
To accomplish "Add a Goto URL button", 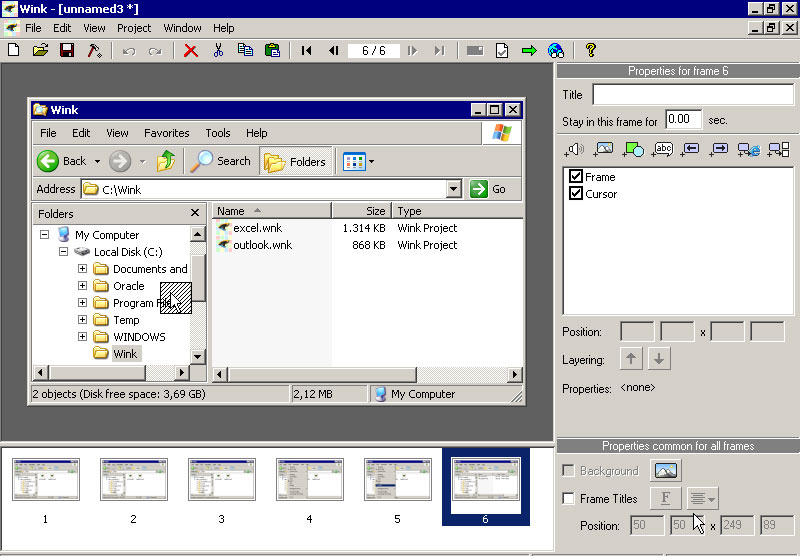I will 749,150.
